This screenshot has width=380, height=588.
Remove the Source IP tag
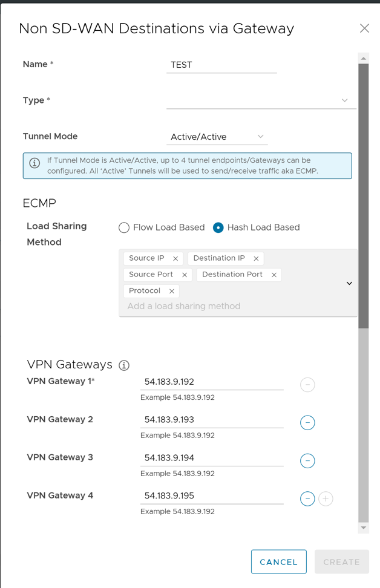pyautogui.click(x=175, y=258)
